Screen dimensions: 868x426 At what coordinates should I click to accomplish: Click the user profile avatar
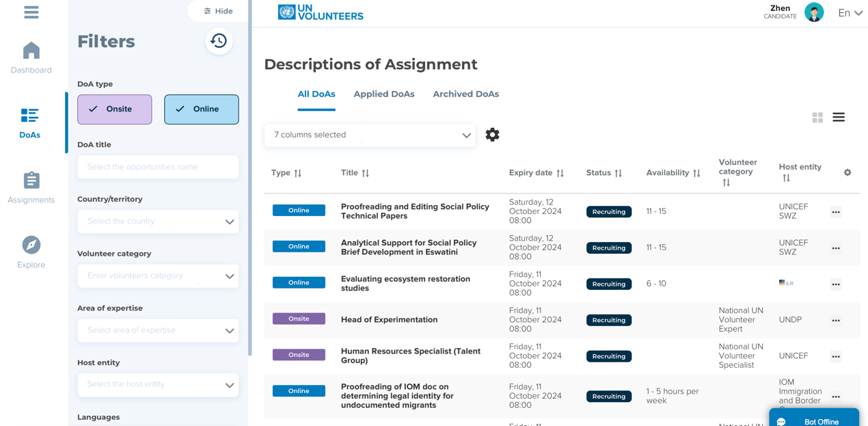pos(813,12)
